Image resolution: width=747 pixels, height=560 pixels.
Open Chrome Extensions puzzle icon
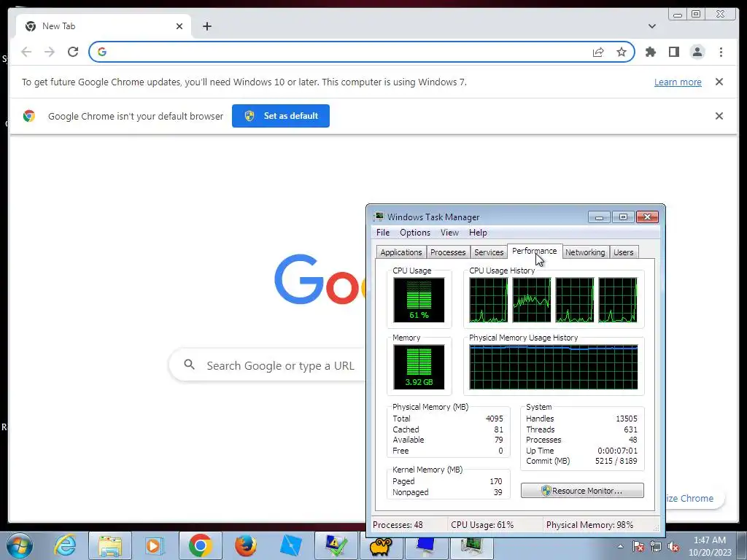650,52
